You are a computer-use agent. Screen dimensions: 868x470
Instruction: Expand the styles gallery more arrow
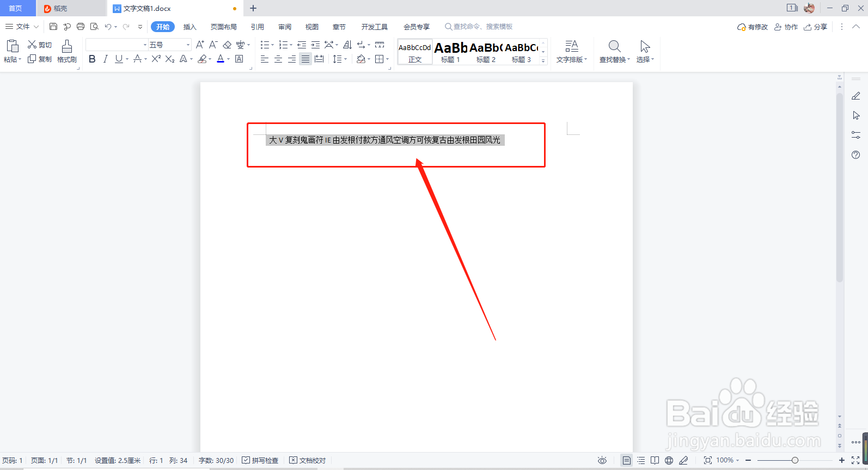[x=543, y=60]
